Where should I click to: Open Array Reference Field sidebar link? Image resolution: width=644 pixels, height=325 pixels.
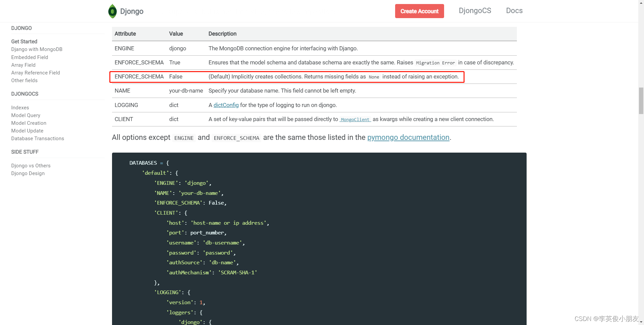(36, 73)
